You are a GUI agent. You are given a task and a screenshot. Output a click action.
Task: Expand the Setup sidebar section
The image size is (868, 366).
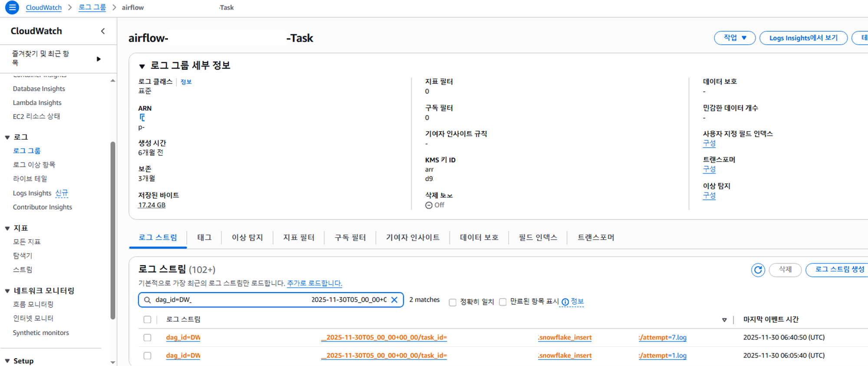[7, 361]
